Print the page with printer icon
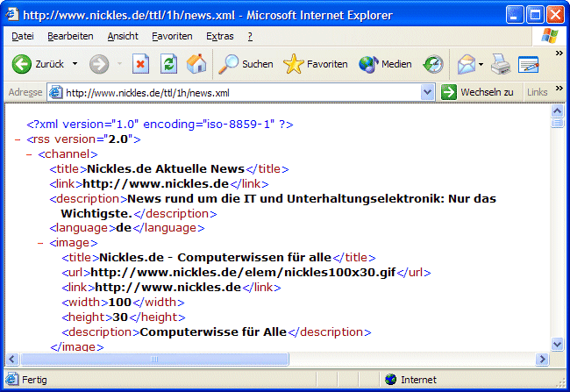570x392 pixels. click(501, 64)
